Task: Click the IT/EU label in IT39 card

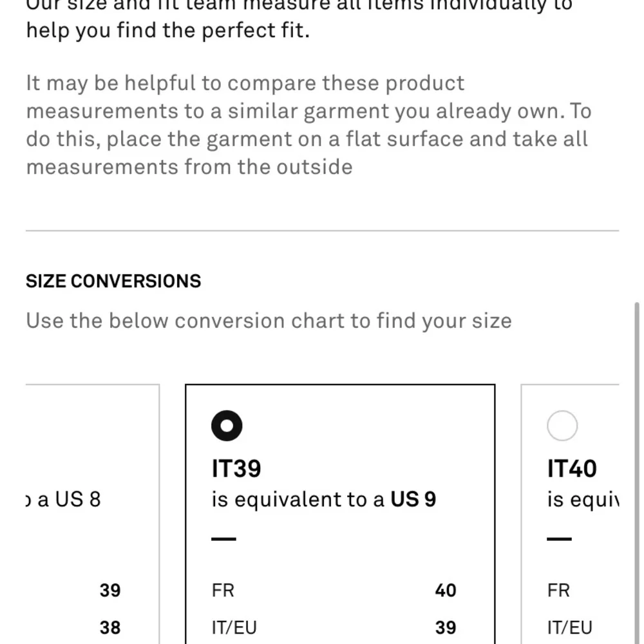Action: 234,627
